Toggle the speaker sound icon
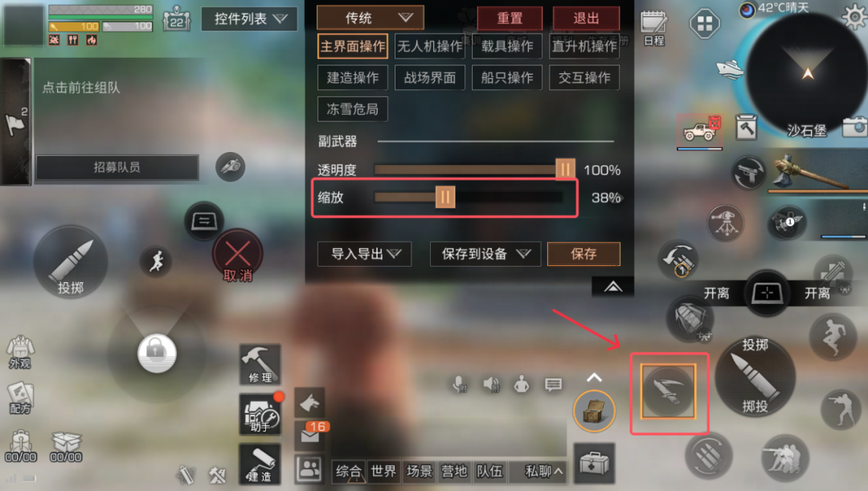This screenshot has height=491, width=868. 491,384
